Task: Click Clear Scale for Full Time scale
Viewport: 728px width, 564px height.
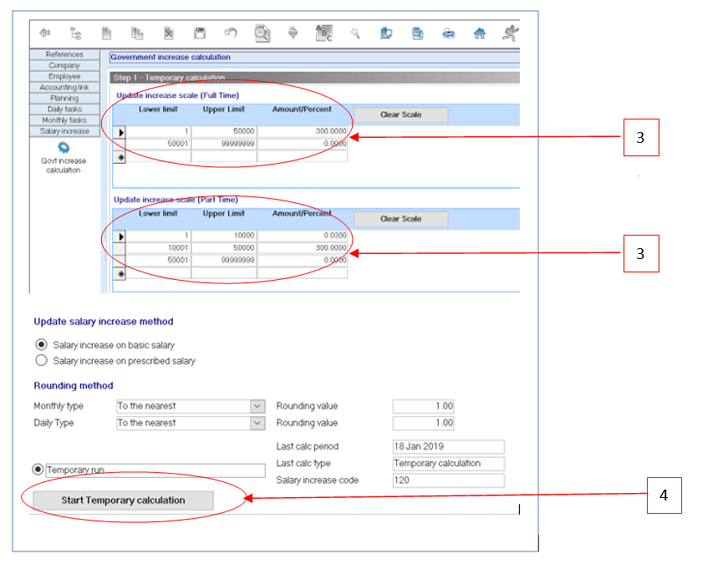Action: 400,114
